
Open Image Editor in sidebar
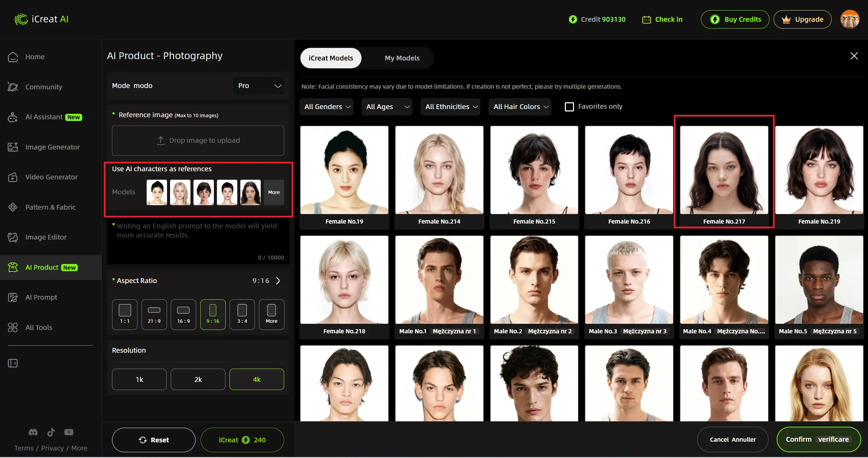point(37,237)
